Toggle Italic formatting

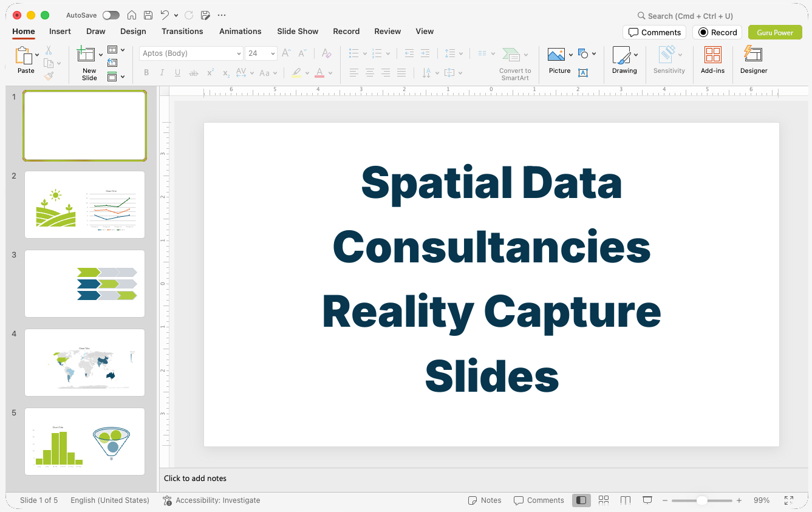[x=162, y=73]
